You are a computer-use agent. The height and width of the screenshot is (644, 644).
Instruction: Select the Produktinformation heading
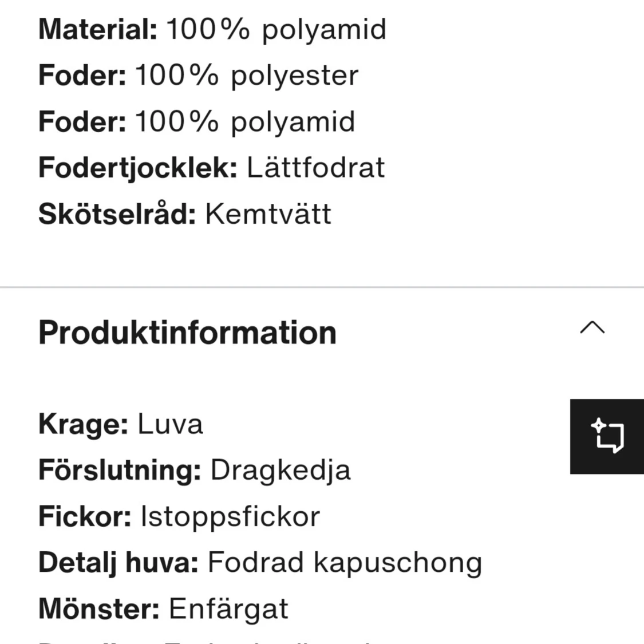[187, 332]
